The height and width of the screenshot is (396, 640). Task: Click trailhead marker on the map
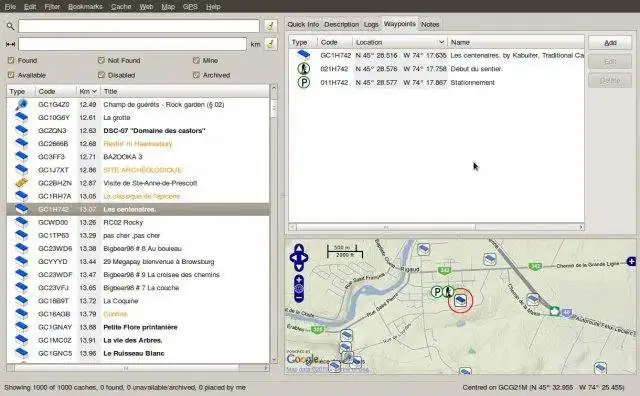point(448,291)
